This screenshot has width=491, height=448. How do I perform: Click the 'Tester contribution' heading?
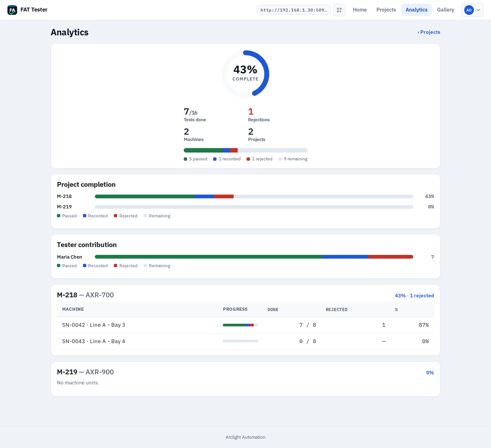pos(87,245)
